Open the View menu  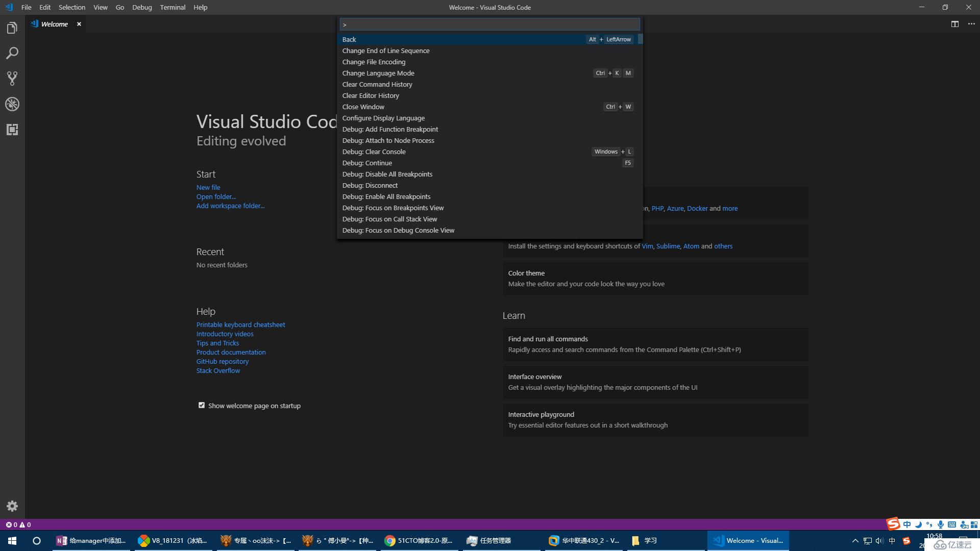point(101,7)
